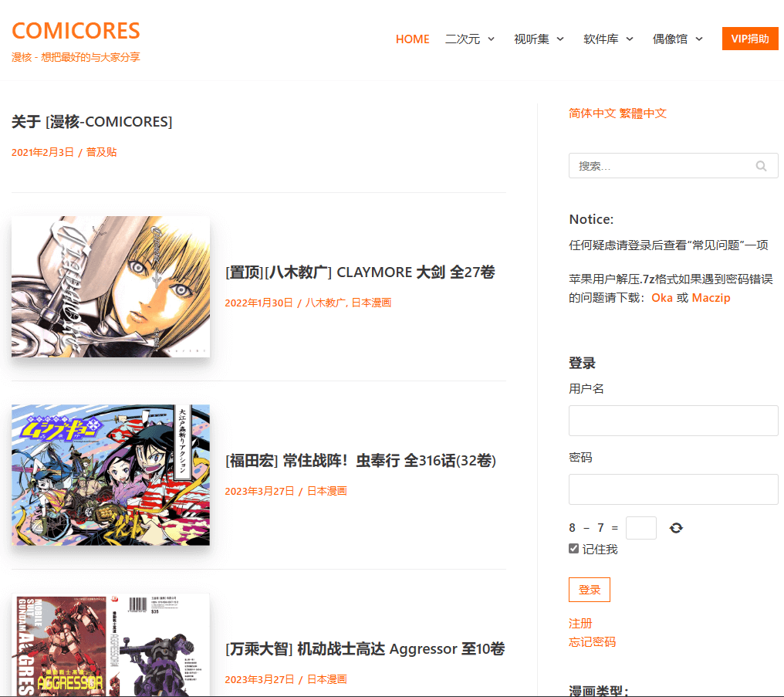
Task: Open the Gundam Aggressor cover thumbnail
Action: click(x=110, y=645)
